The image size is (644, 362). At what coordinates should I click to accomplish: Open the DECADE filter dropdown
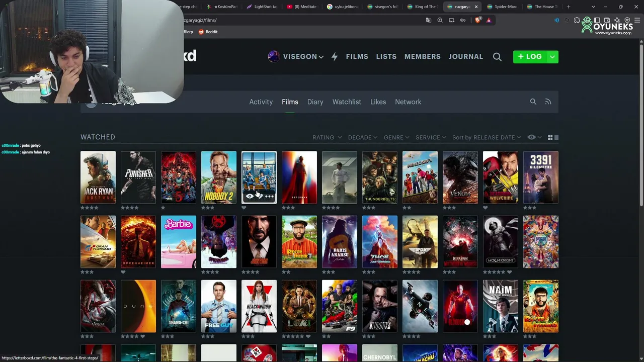(363, 137)
